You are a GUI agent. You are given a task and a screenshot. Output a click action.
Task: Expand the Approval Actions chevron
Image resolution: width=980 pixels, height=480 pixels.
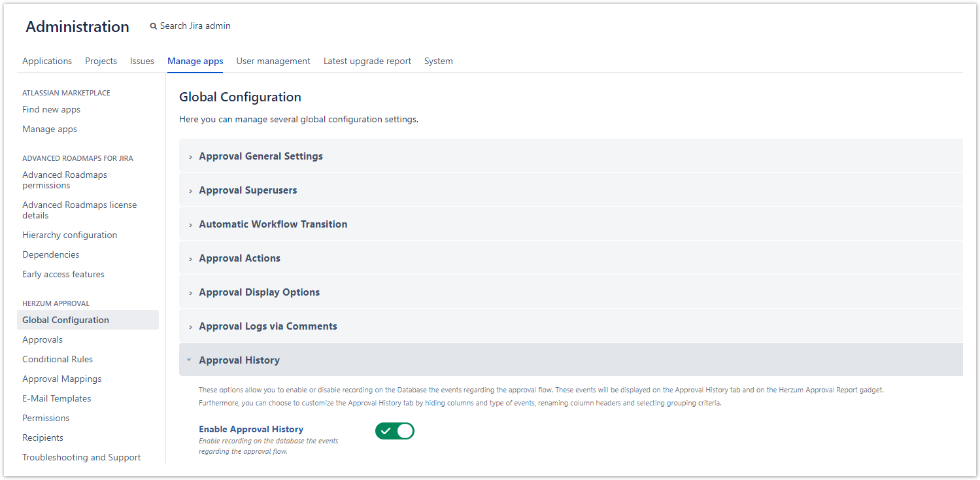click(190, 259)
